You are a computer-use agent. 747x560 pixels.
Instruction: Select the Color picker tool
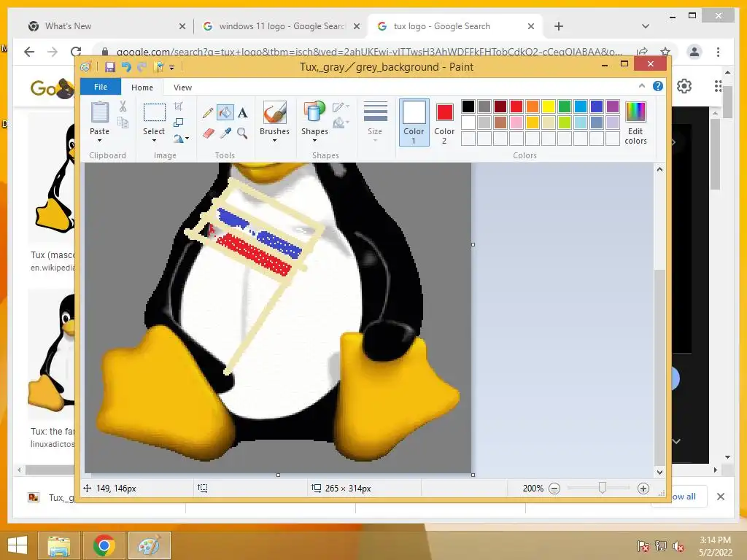(x=225, y=133)
